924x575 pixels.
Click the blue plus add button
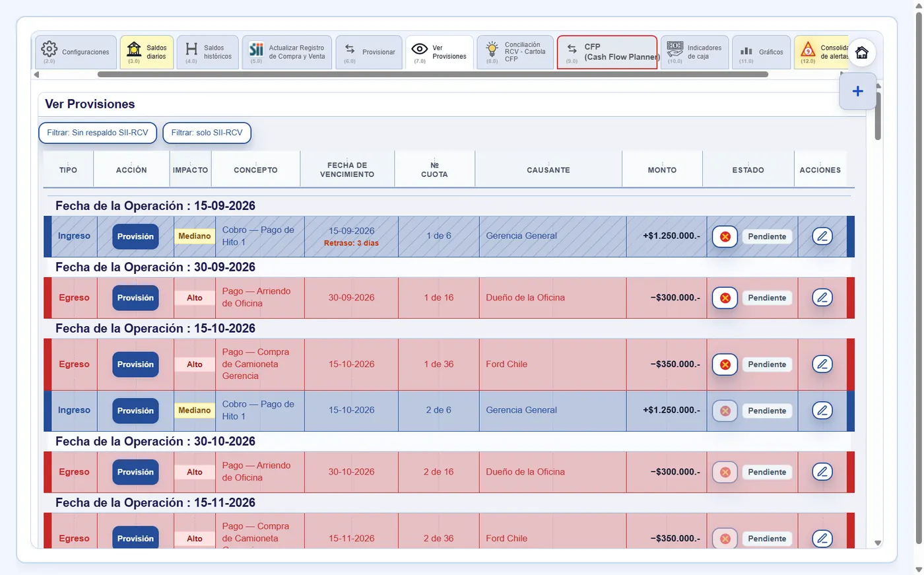click(858, 91)
